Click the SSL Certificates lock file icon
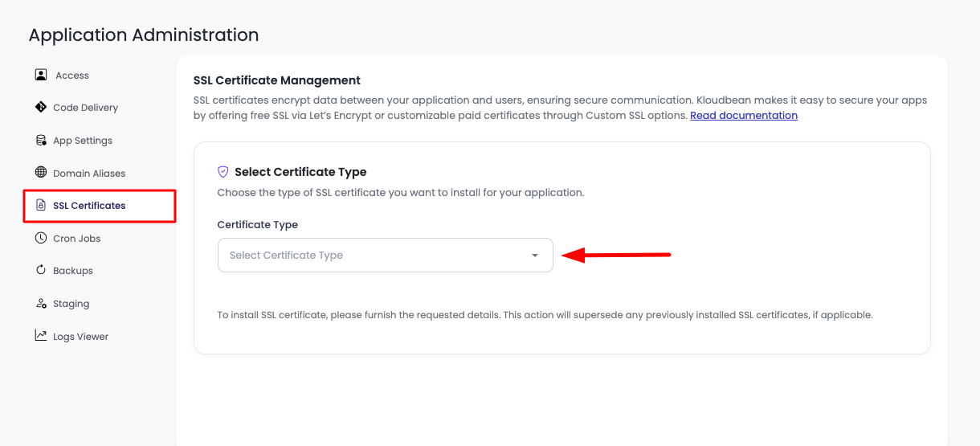Screen dimensions: 980x446 pos(41,206)
